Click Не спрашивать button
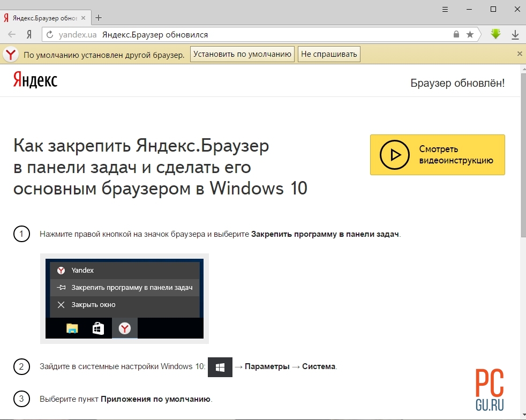Viewport: 526px width, 420px height. point(329,54)
